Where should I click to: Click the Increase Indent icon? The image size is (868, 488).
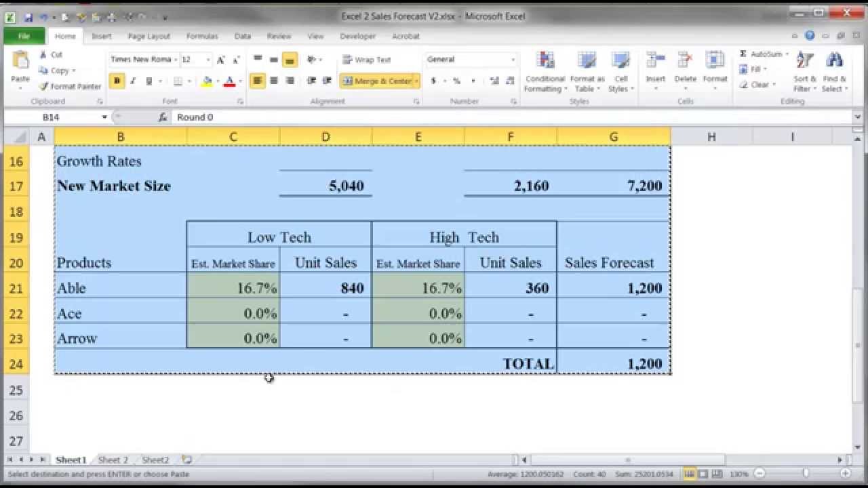pyautogui.click(x=327, y=81)
